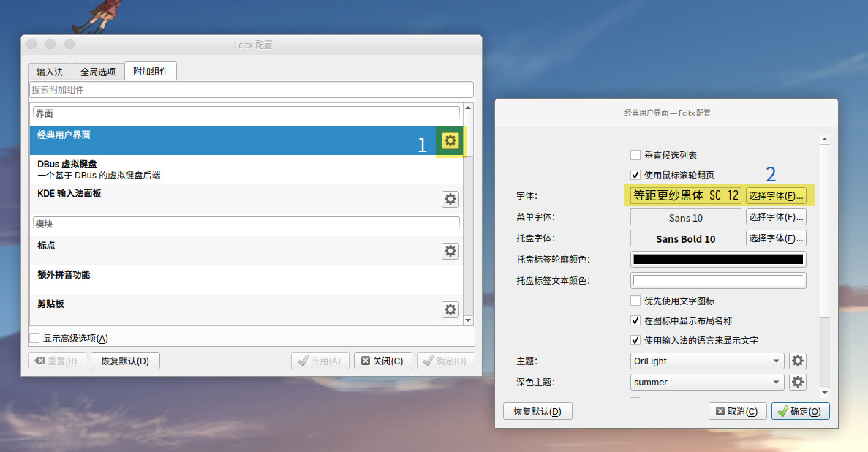Viewport: 868px width, 452px height.
Task: Toggle 使用鼠标滚轮翻页 checkbox
Action: (x=635, y=175)
